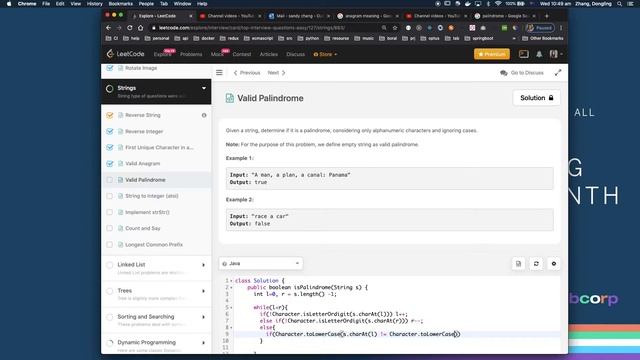Toggle the First Unique Character checkbox
The width and height of the screenshot is (640, 360).
click(109, 147)
